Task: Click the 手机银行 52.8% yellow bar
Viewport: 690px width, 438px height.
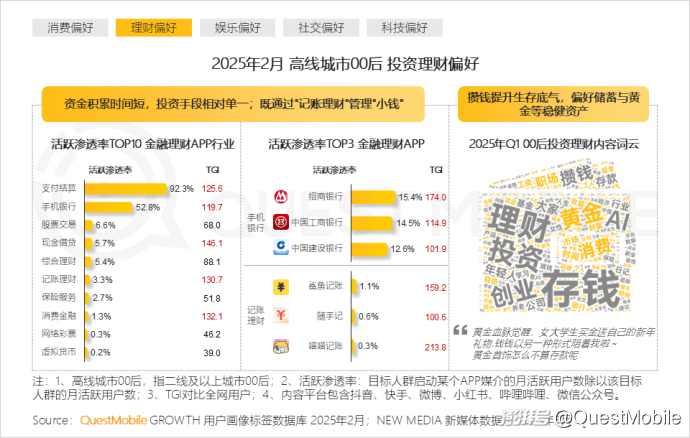Action: 111,207
